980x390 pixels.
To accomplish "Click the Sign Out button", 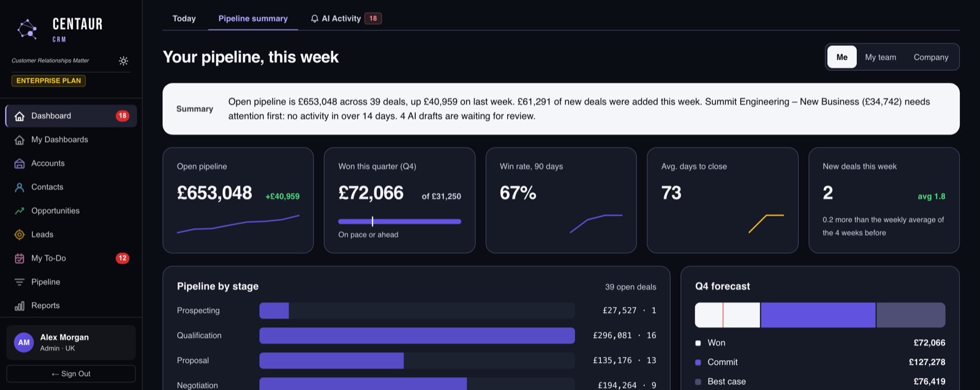I will coord(71,373).
